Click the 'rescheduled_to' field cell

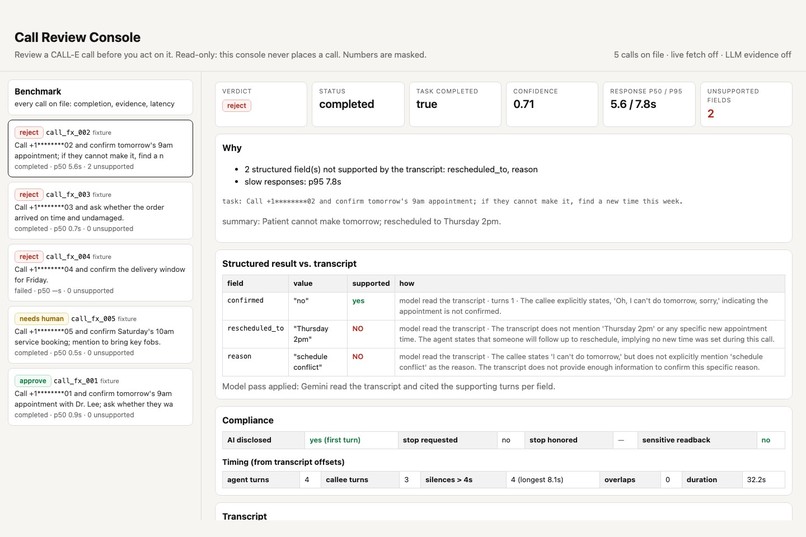256,334
